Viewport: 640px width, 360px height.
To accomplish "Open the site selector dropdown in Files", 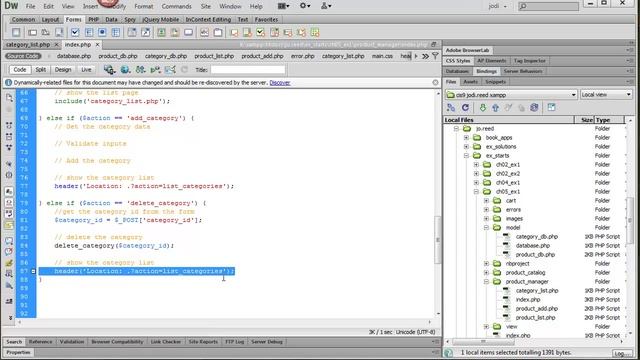I will coord(511,95).
